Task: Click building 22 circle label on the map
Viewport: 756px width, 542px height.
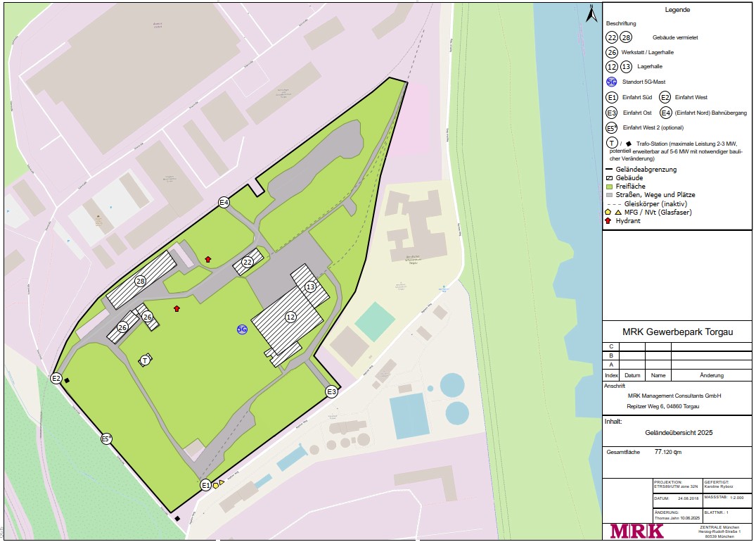Action: coord(248,262)
